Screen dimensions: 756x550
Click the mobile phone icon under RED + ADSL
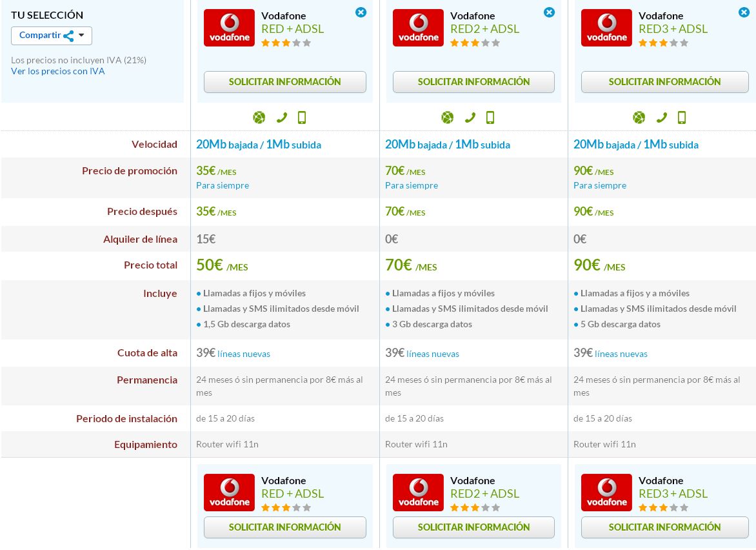coord(302,117)
